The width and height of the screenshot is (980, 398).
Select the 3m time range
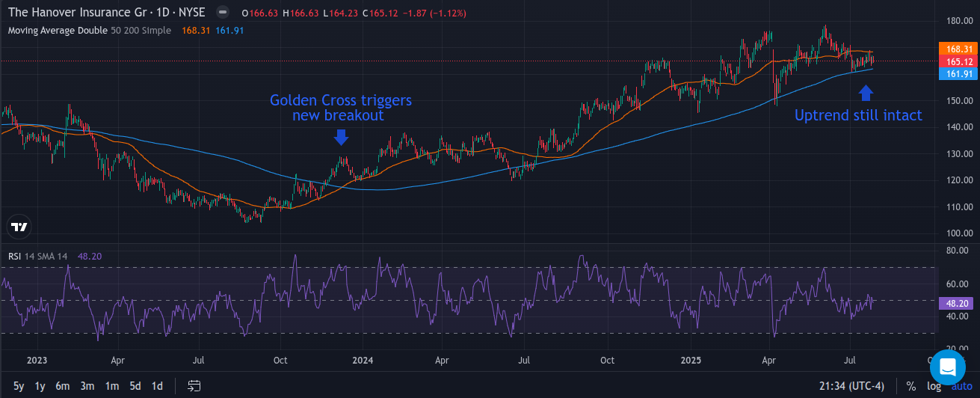(87, 386)
